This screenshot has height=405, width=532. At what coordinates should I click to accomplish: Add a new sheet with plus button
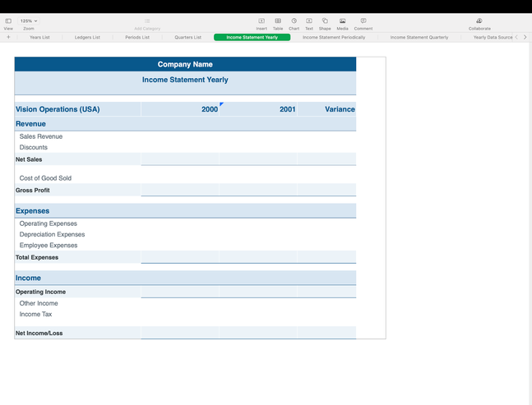[8, 37]
